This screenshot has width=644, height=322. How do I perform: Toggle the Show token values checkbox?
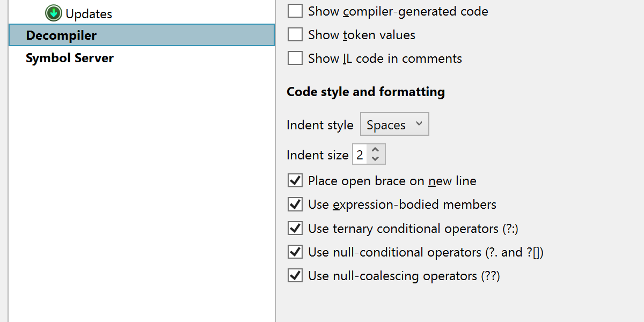point(295,35)
